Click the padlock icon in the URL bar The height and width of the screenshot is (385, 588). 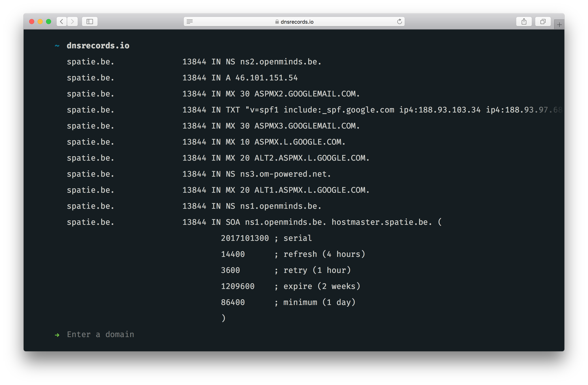277,22
